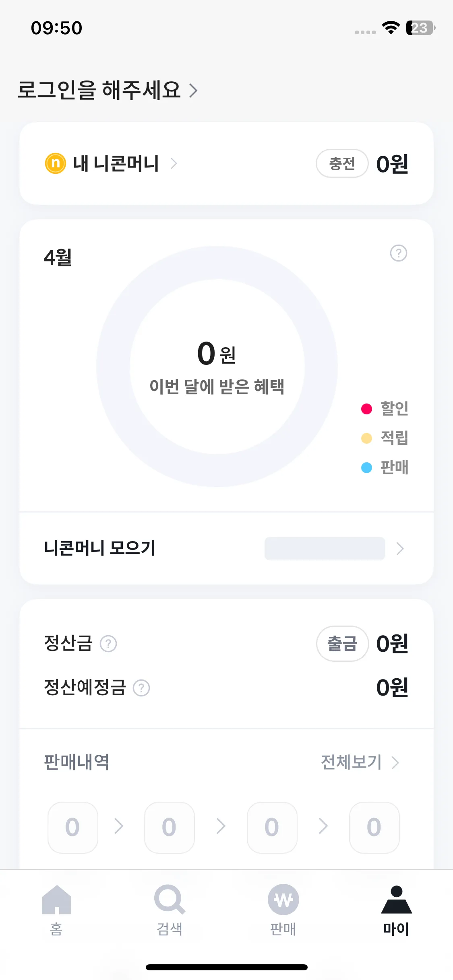This screenshot has width=453, height=980.
Task: Select the blue 판매 legend item
Action: point(385,467)
